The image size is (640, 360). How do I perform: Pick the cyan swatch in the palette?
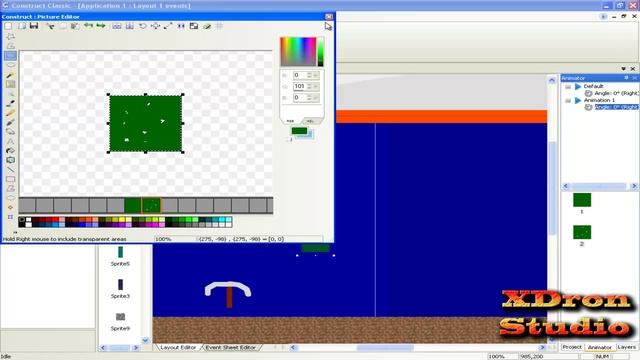(x=222, y=220)
